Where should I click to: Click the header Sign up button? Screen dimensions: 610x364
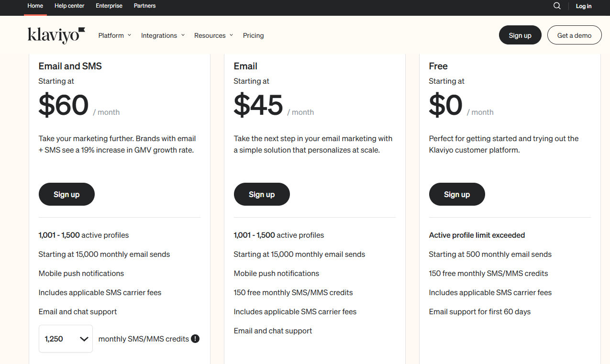[520, 35]
